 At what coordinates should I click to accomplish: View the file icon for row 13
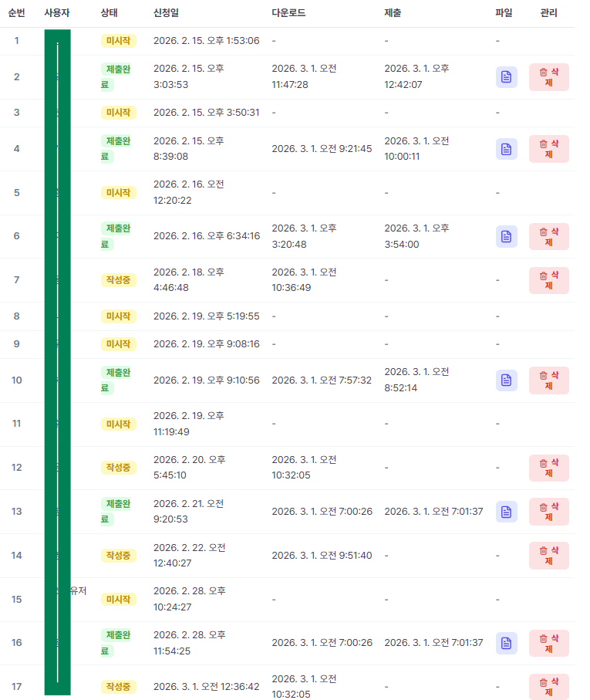coord(506,511)
